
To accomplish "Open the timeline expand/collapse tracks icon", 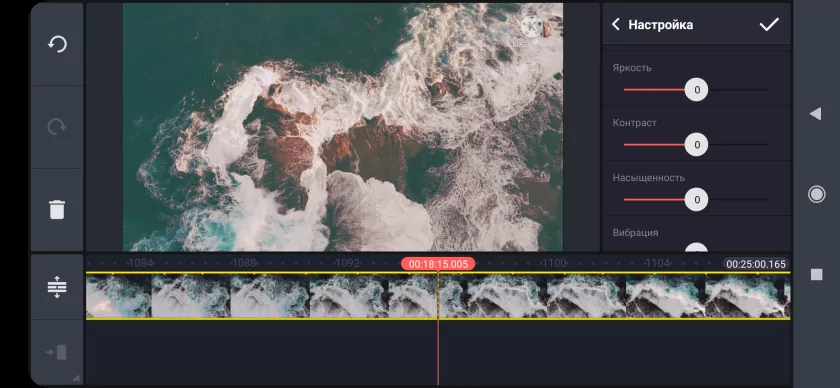I will click(x=57, y=287).
